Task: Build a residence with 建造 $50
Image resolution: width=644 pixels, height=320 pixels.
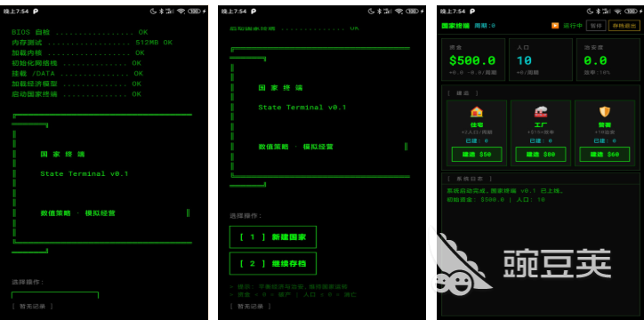Action: [x=477, y=155]
